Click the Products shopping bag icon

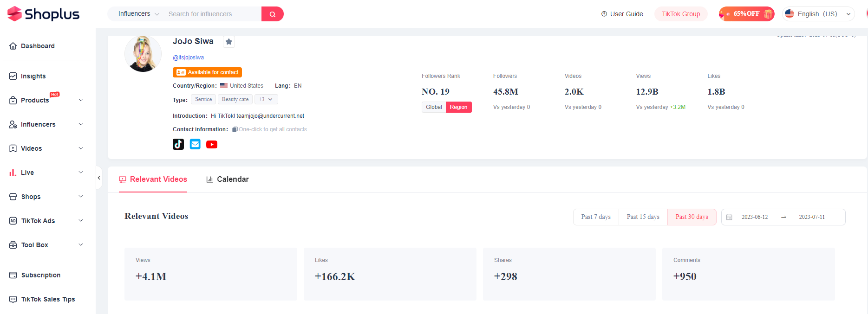pos(13,100)
